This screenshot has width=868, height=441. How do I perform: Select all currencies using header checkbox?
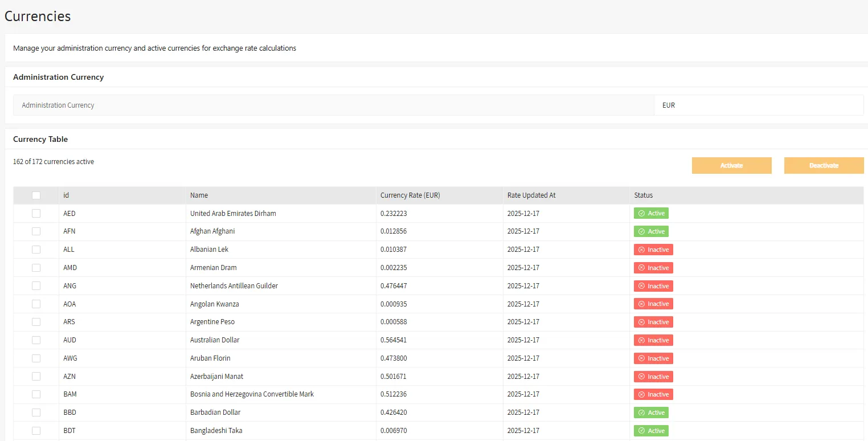pyautogui.click(x=36, y=195)
